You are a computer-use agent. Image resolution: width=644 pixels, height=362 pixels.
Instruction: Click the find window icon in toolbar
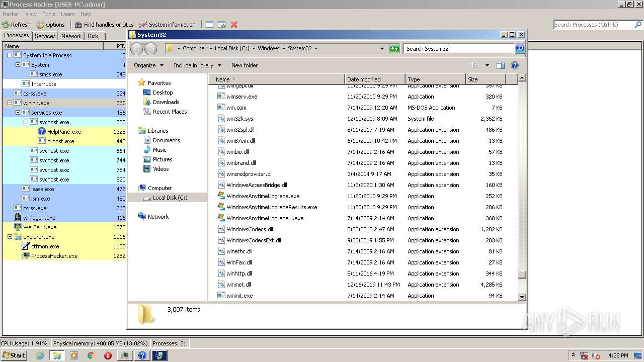click(x=209, y=24)
